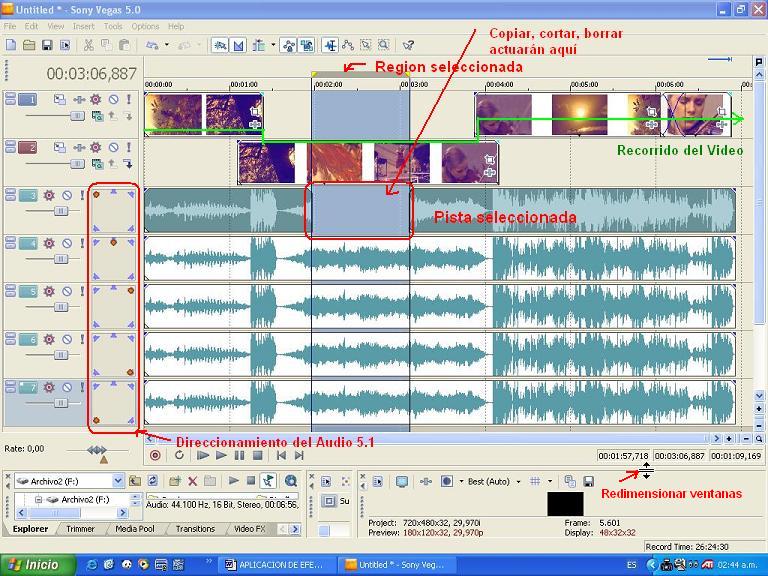Screen dimensions: 768x576
Task: Go up one level in Explorer
Action: (x=135, y=481)
